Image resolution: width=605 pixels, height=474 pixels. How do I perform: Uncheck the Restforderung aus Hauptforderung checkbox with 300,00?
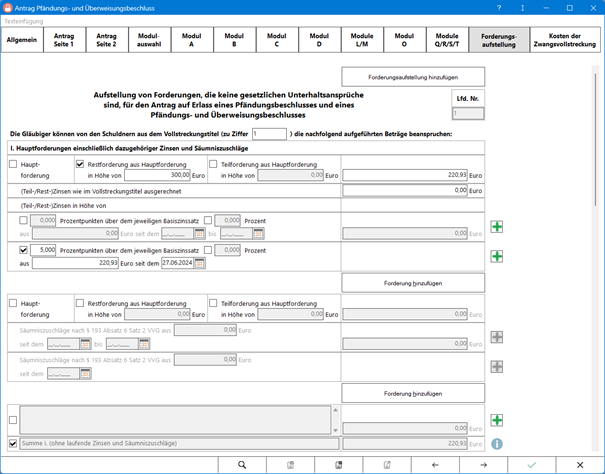[x=80, y=163]
